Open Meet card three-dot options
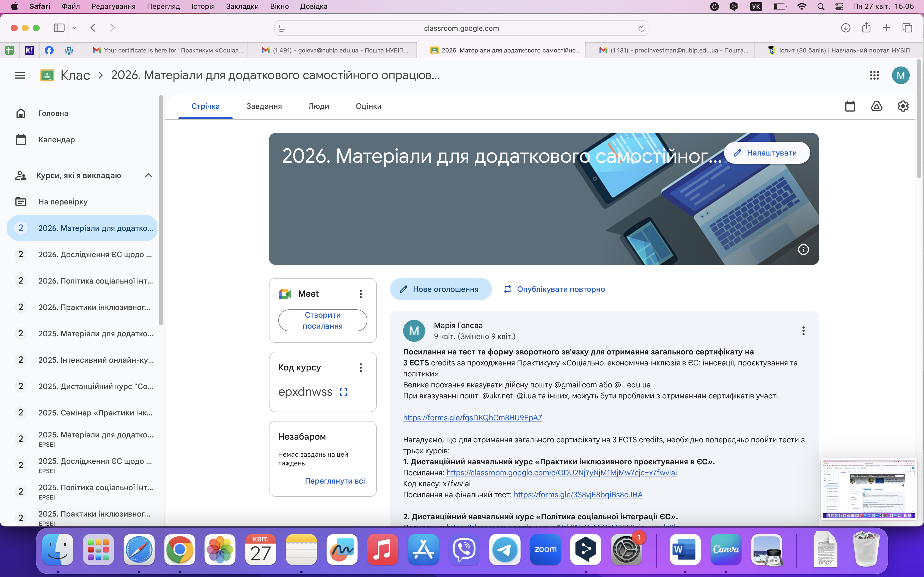This screenshot has height=577, width=924. coord(361,294)
